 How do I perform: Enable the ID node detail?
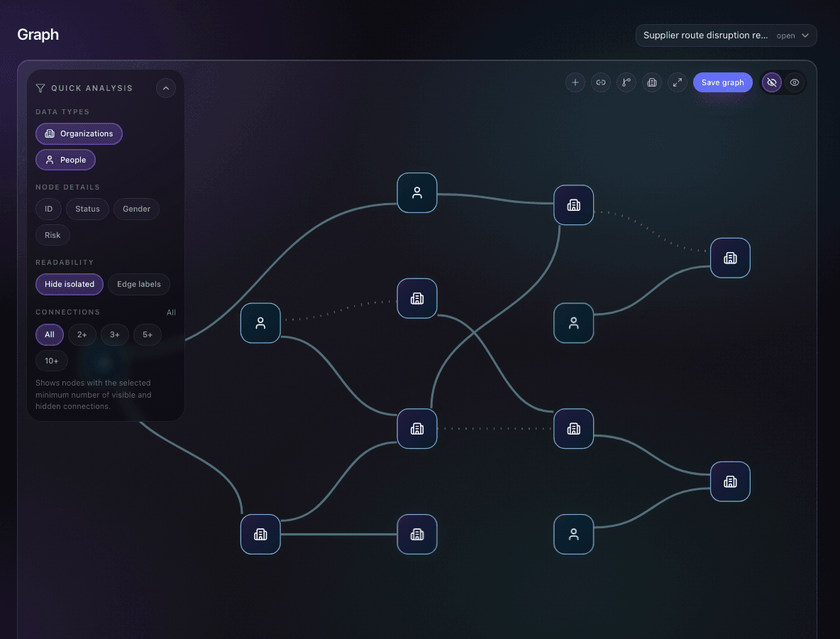coord(48,209)
